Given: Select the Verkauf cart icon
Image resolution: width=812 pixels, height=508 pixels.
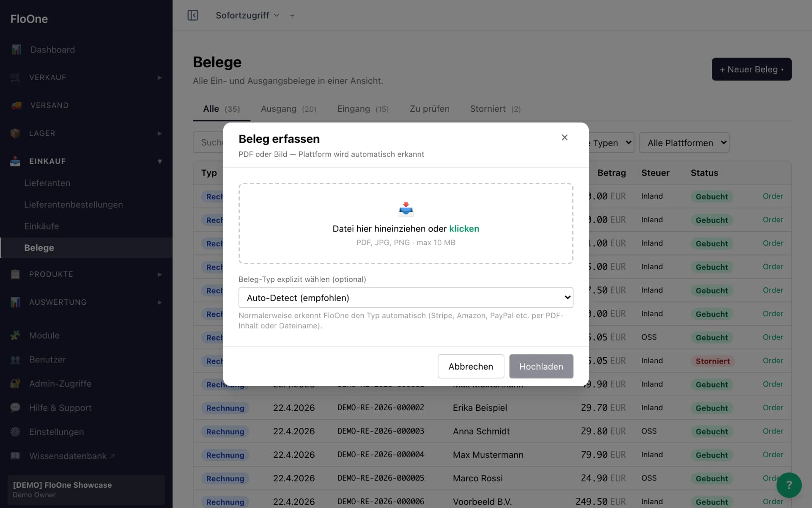Looking at the screenshot, I should coord(15,77).
